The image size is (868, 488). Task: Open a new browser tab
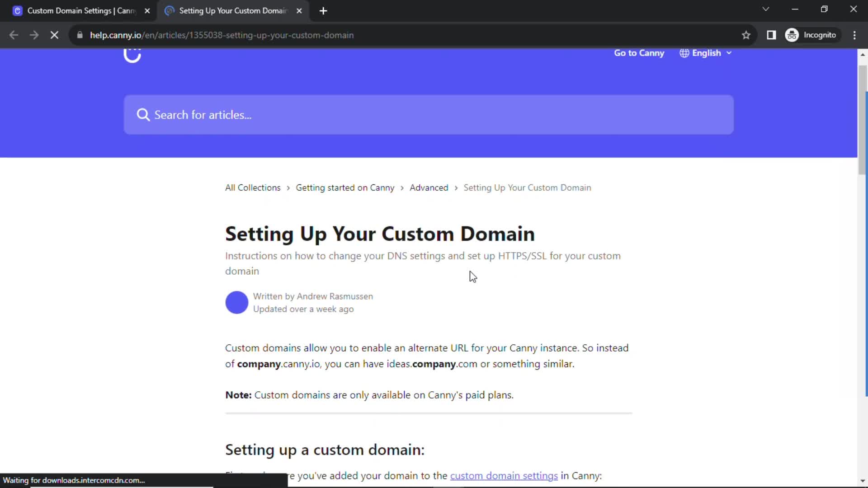click(x=323, y=11)
